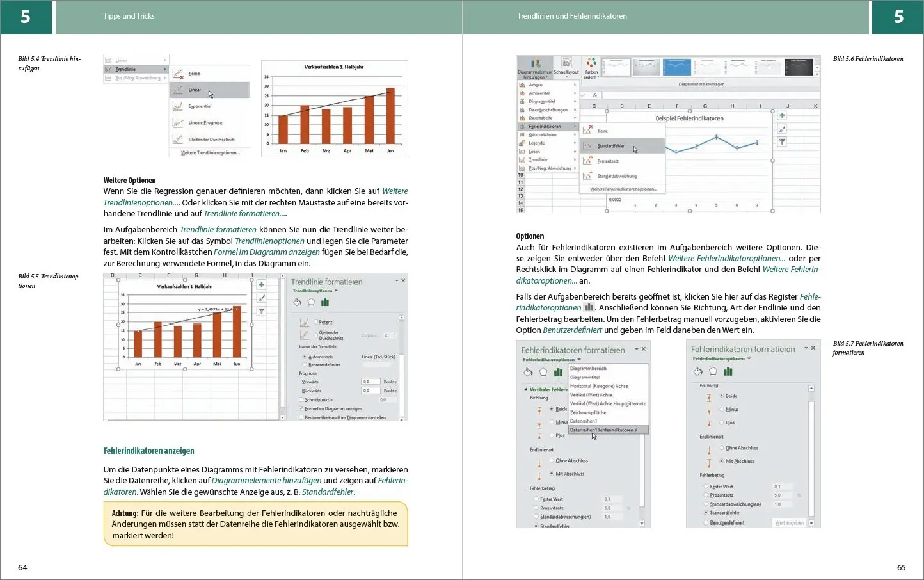This screenshot has width=924, height=580.
Task: Click the Standardabweichung error bar icon in submenu
Action: pos(587,175)
